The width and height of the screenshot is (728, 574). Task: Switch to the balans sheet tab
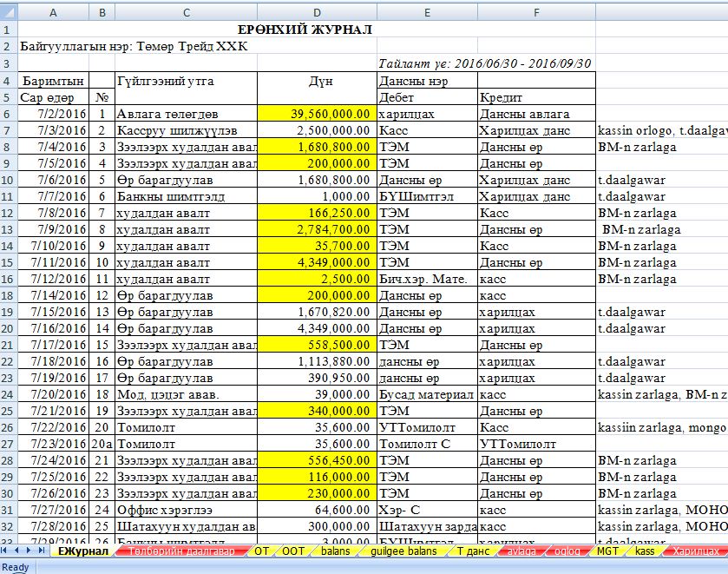coord(336,551)
